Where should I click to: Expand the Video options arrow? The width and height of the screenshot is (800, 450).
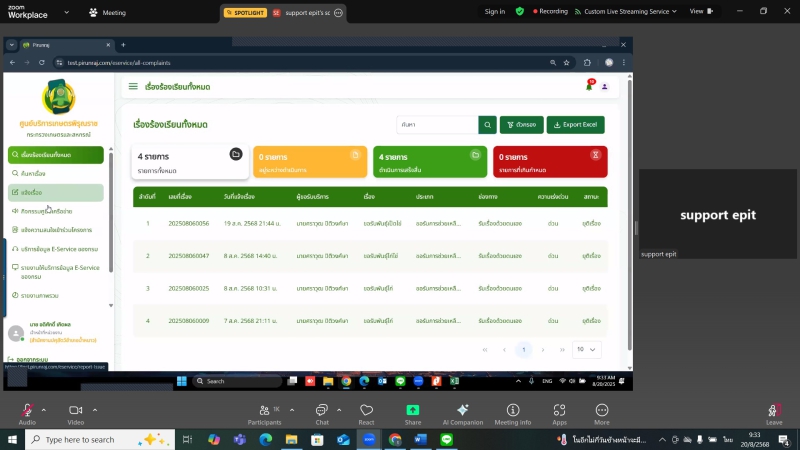[95, 410]
